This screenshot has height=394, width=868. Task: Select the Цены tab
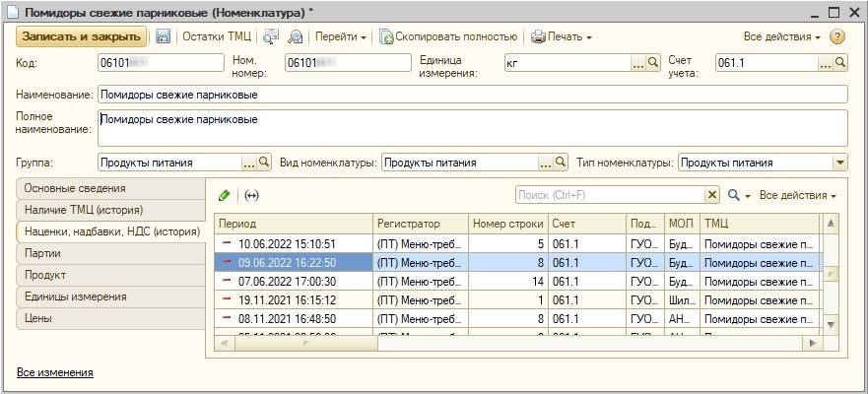click(39, 318)
